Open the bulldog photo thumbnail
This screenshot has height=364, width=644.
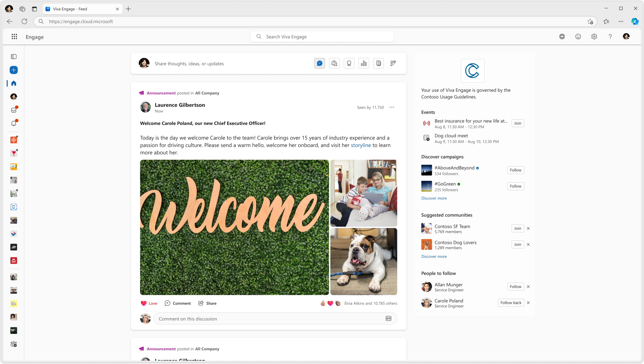pos(364,262)
